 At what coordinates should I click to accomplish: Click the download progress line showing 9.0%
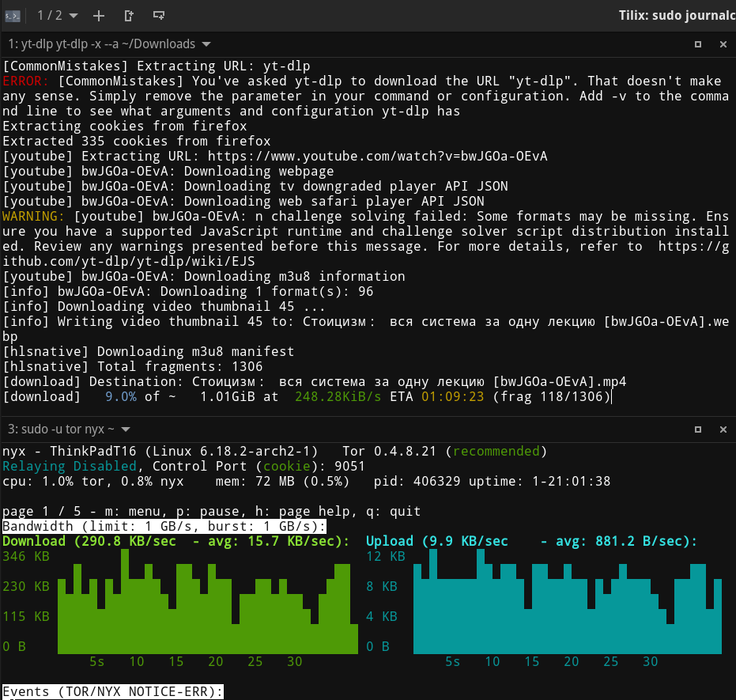click(307, 396)
